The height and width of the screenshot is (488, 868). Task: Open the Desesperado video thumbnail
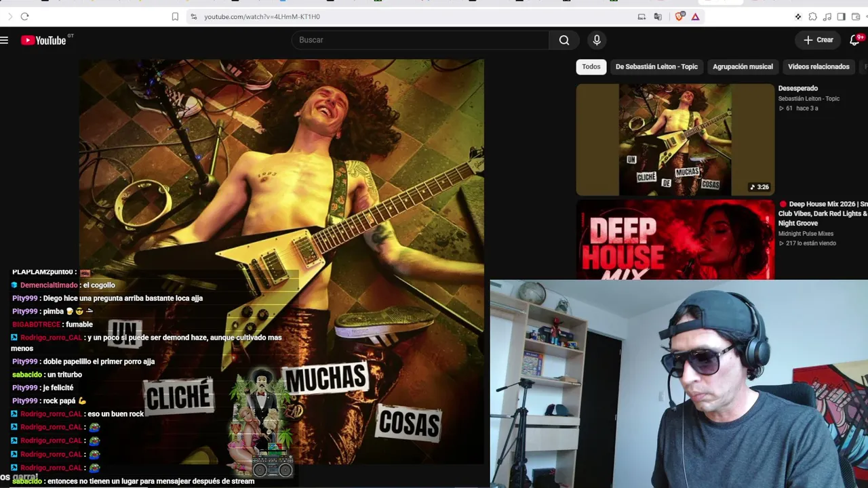[675, 140]
